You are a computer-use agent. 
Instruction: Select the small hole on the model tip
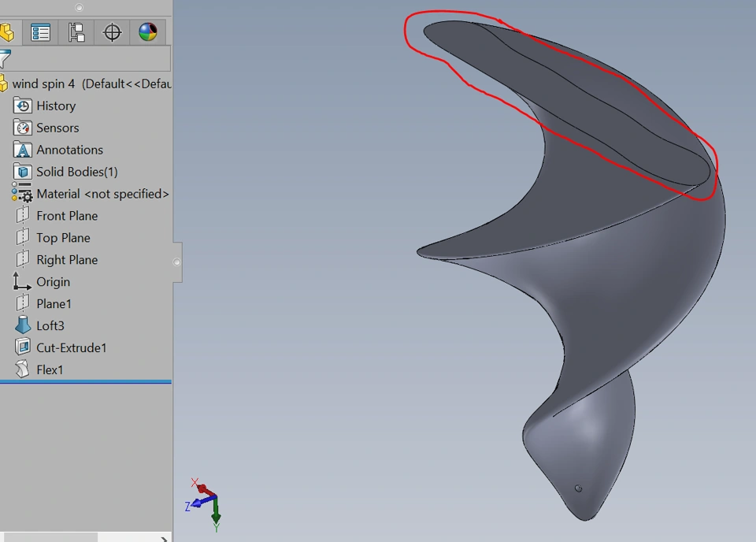[579, 488]
